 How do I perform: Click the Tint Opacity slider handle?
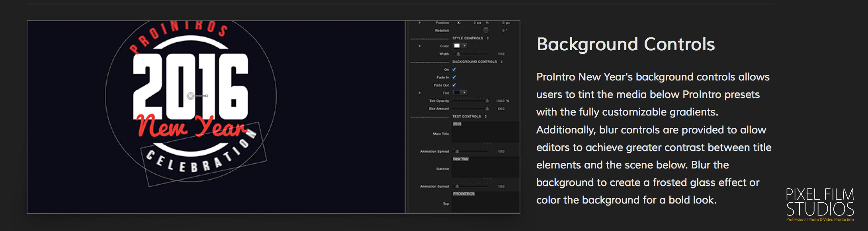click(487, 101)
